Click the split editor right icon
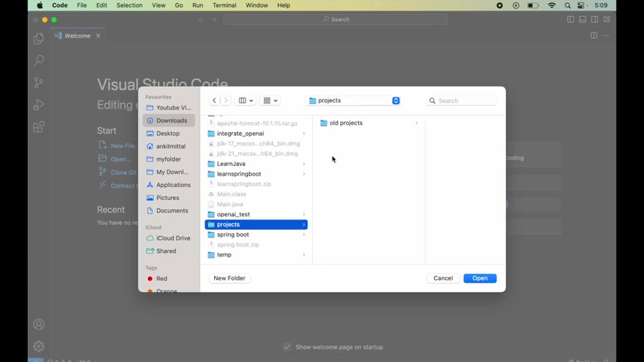 coord(593,35)
